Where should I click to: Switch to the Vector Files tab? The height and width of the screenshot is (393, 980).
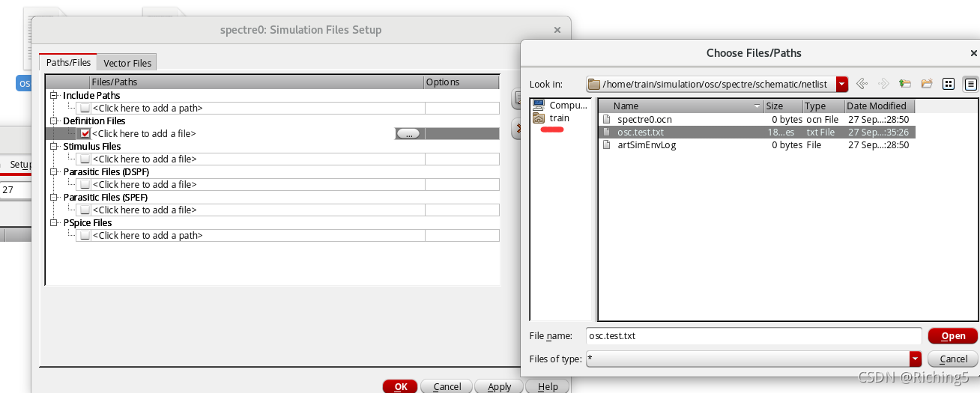coord(127,64)
